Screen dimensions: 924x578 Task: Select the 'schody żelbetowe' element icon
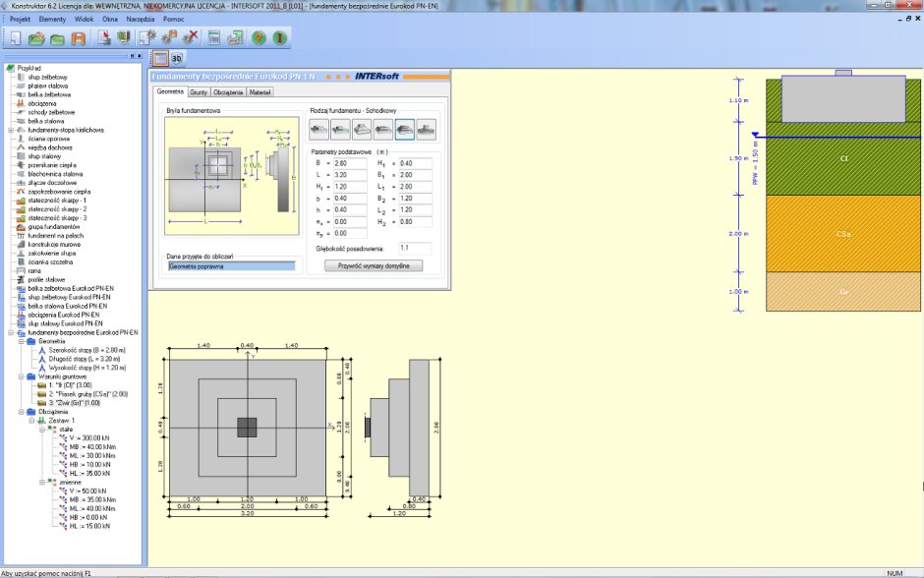[x=22, y=113]
